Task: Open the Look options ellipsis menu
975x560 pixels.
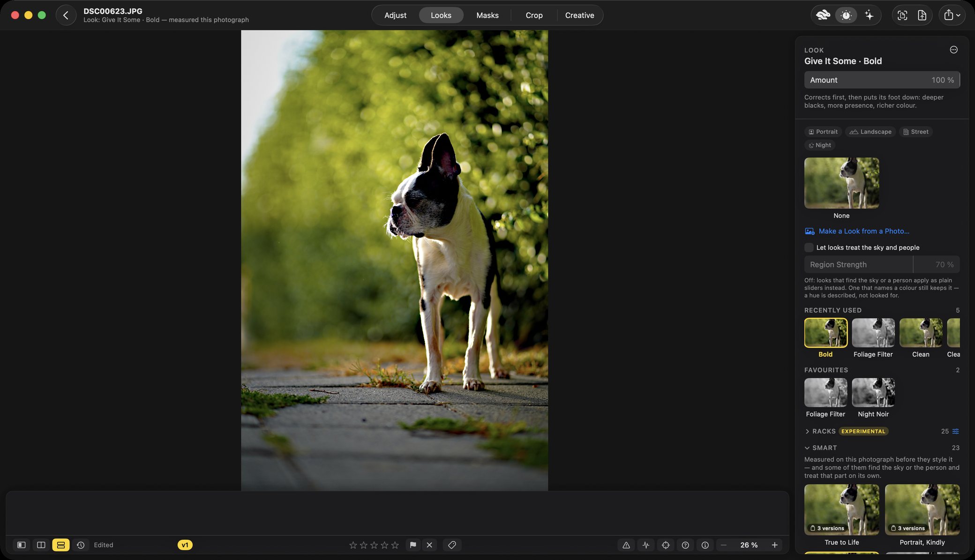Action: click(953, 50)
